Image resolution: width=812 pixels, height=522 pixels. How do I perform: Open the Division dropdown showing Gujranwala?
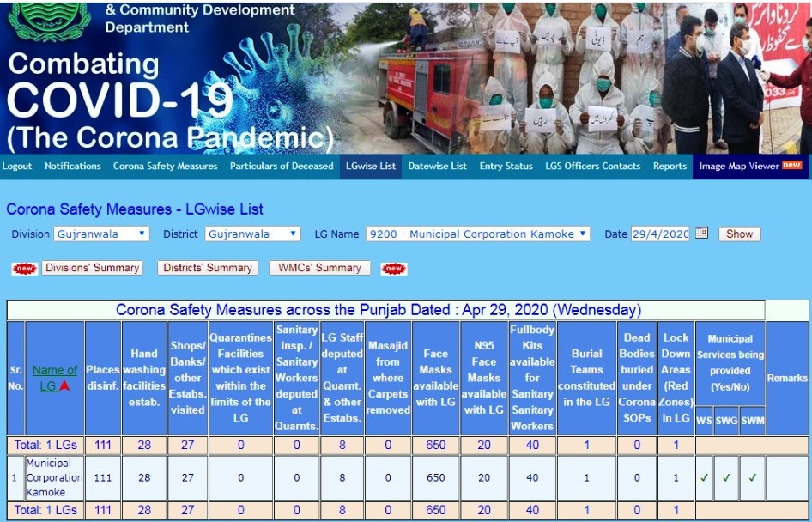[x=101, y=234]
